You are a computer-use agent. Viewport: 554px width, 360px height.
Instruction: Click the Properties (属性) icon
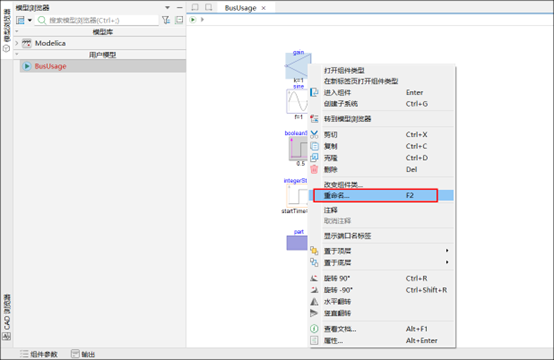[x=314, y=341]
